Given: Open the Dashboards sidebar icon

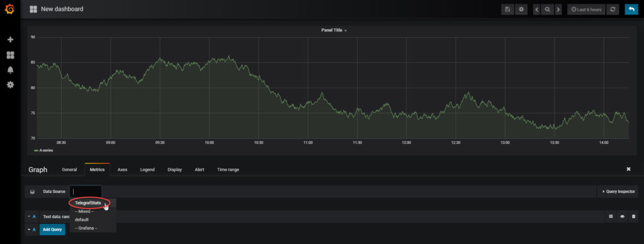Looking at the screenshot, I should pos(11,55).
